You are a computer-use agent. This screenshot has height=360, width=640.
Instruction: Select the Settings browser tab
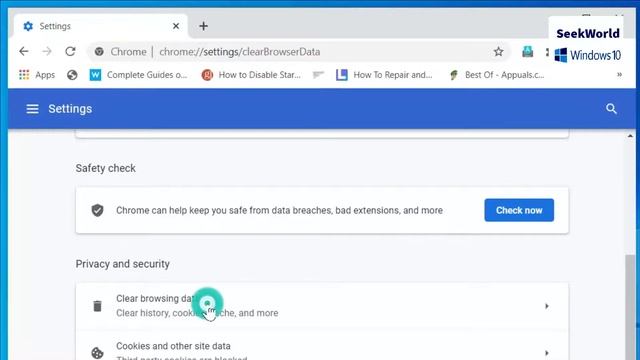(x=101, y=26)
